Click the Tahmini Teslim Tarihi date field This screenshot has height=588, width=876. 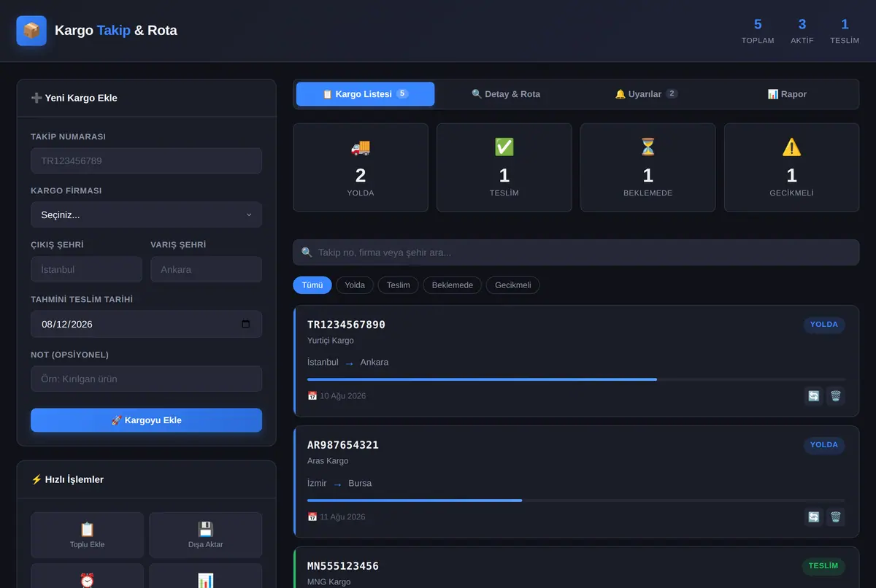tap(146, 324)
